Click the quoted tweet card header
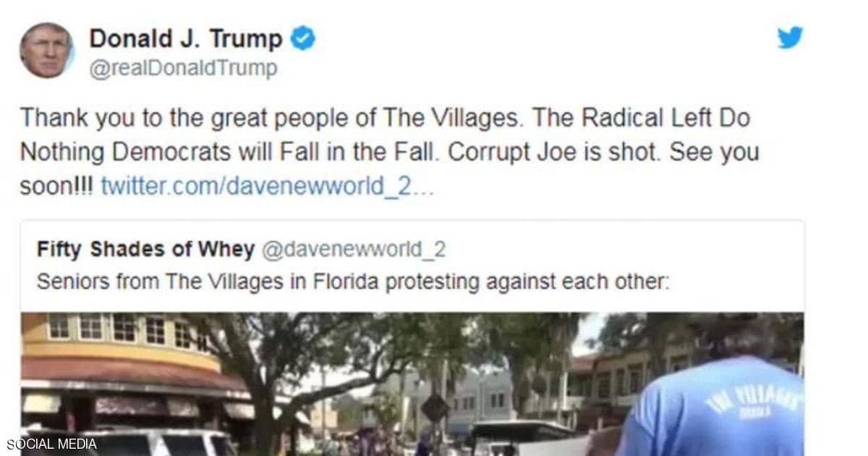 pos(242,250)
